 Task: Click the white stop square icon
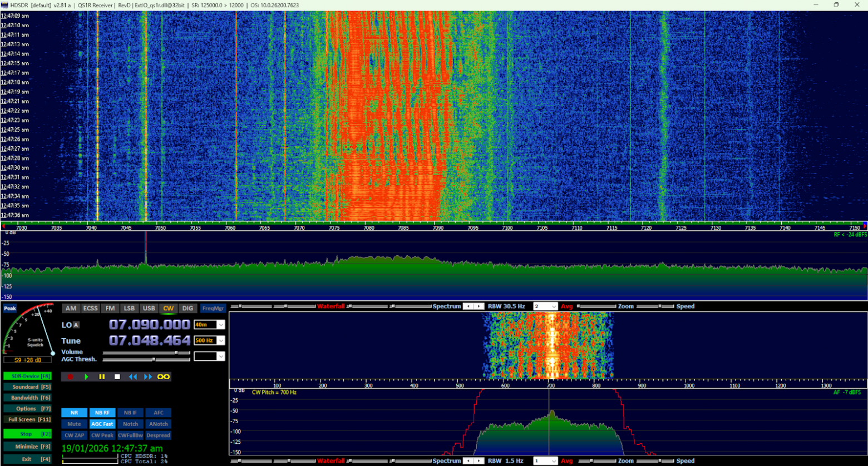pos(117,377)
